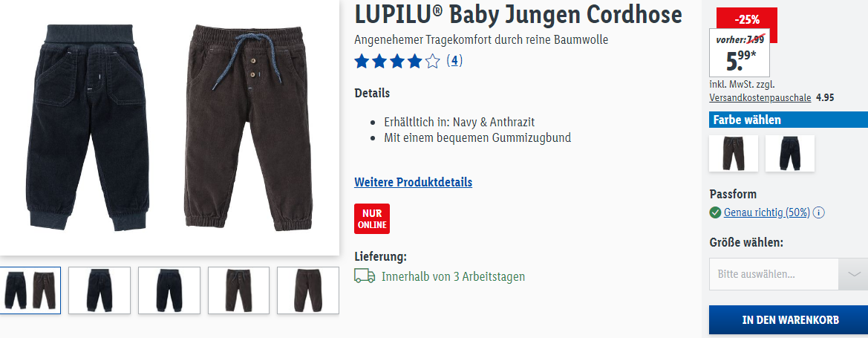Screen dimensions: 868x338
Task: Select the last anthracite back-view thumbnail
Action: (308, 290)
